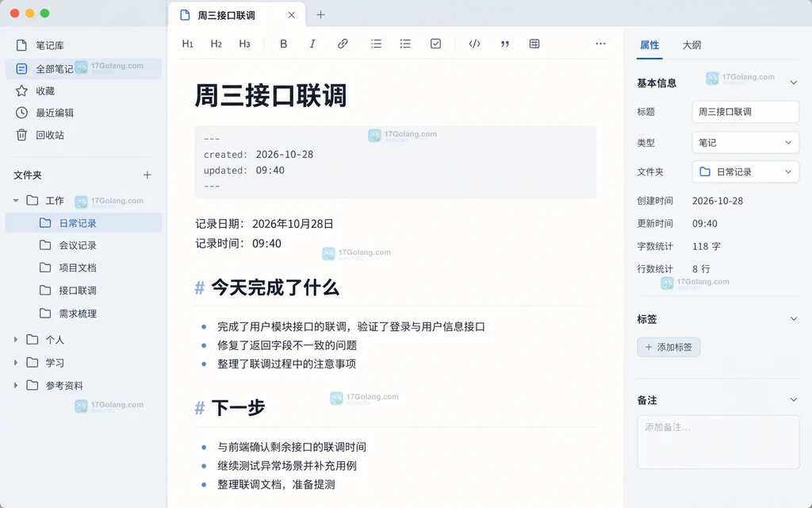Viewport: 812px width, 508px height.
Task: Edit the 标题 input field
Action: coord(745,112)
